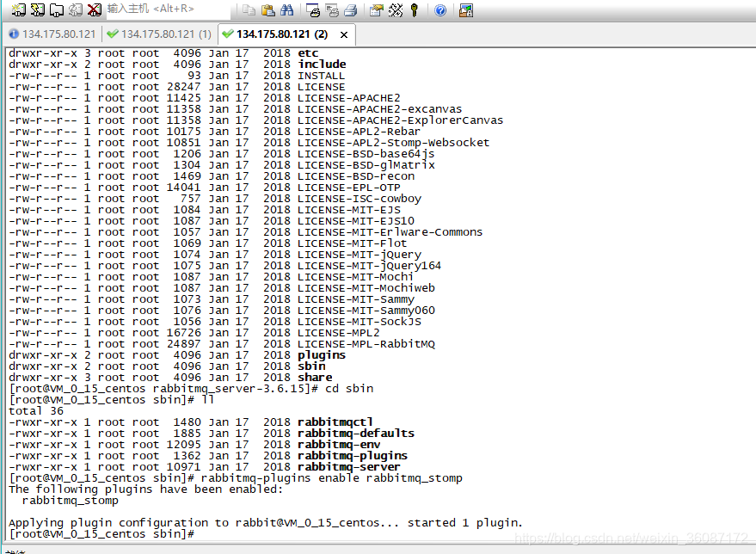This screenshot has width=756, height=554.
Task: Click the Paste clipboard icon
Action: pyautogui.click(x=267, y=9)
